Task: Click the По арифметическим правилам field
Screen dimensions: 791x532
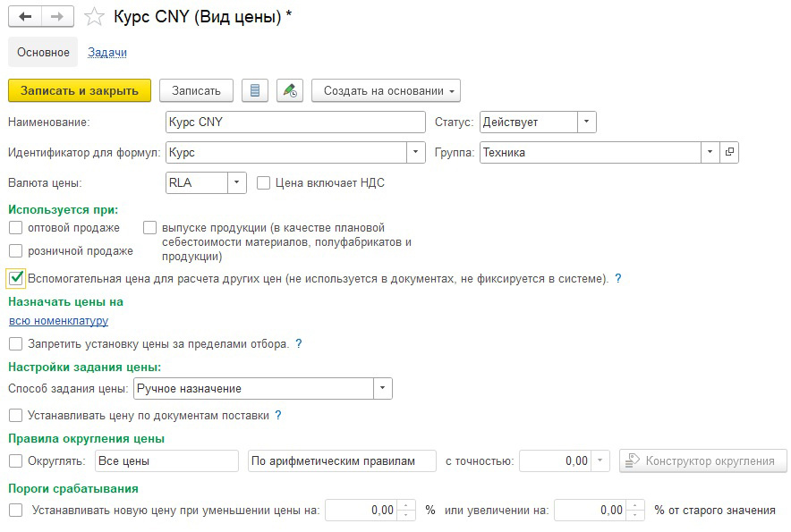Action: tap(342, 460)
